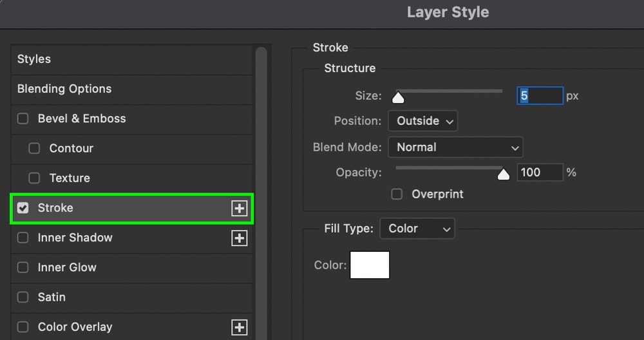The image size is (644, 340).
Task: Select the Styles item in the list
Action: 131,59
